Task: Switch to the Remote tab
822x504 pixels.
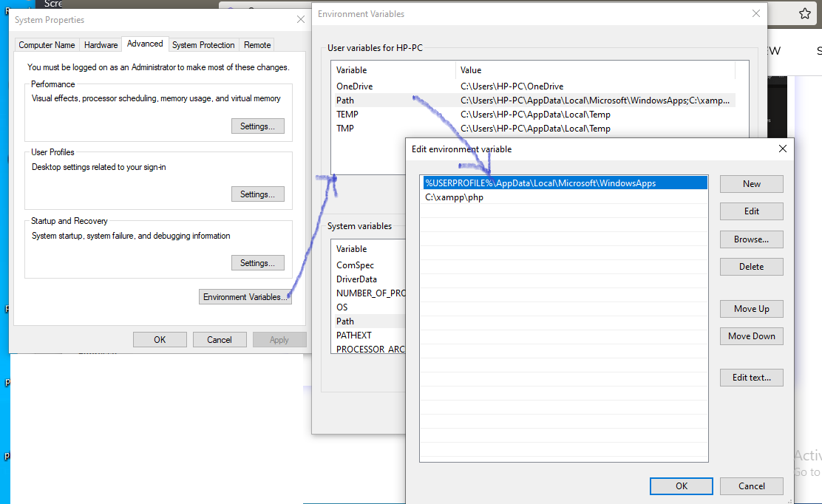Action: pyautogui.click(x=257, y=45)
